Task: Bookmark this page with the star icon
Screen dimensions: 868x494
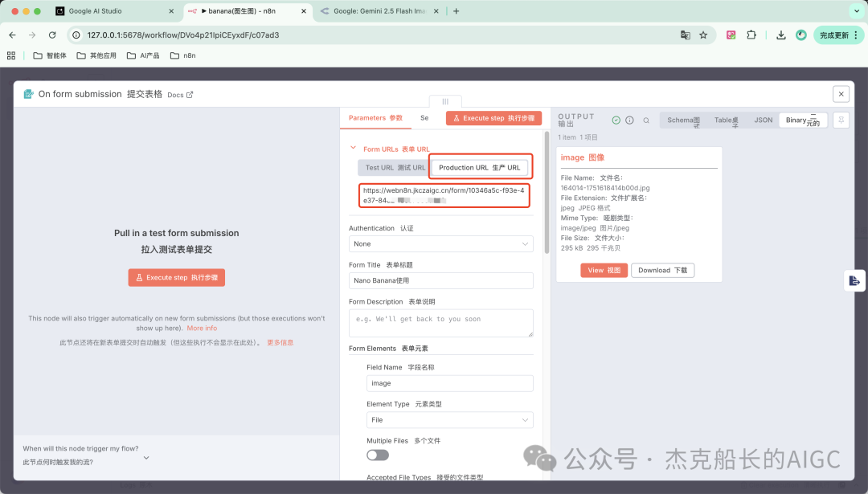Action: (x=703, y=35)
